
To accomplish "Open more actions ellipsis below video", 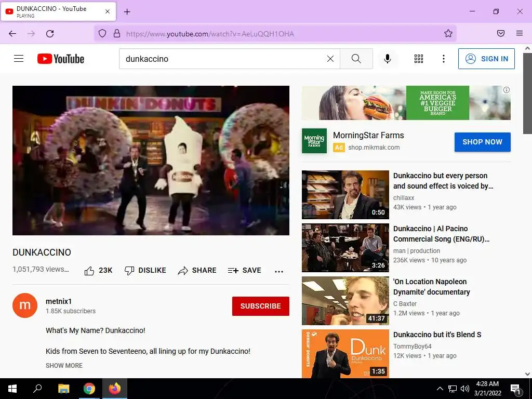I will point(279,271).
